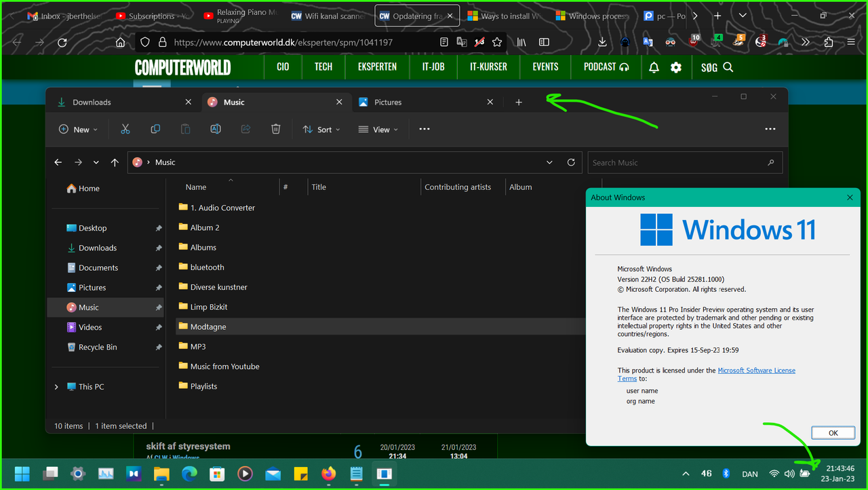
Task: Open the Sort dropdown menu
Action: point(321,129)
